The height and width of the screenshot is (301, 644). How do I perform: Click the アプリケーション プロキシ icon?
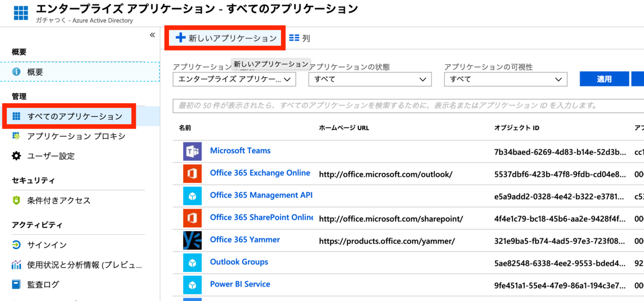coord(17,136)
